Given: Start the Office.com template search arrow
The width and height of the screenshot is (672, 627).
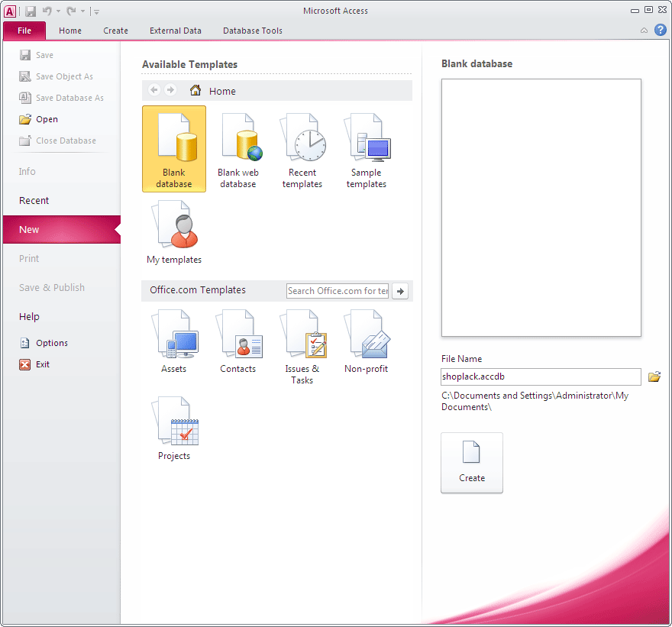Looking at the screenshot, I should pos(400,291).
